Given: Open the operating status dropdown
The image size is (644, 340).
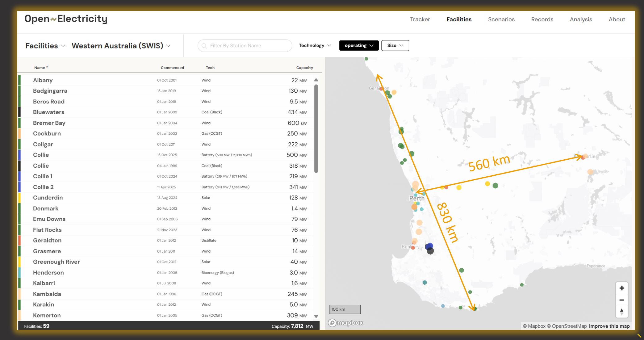Looking at the screenshot, I should [x=359, y=45].
